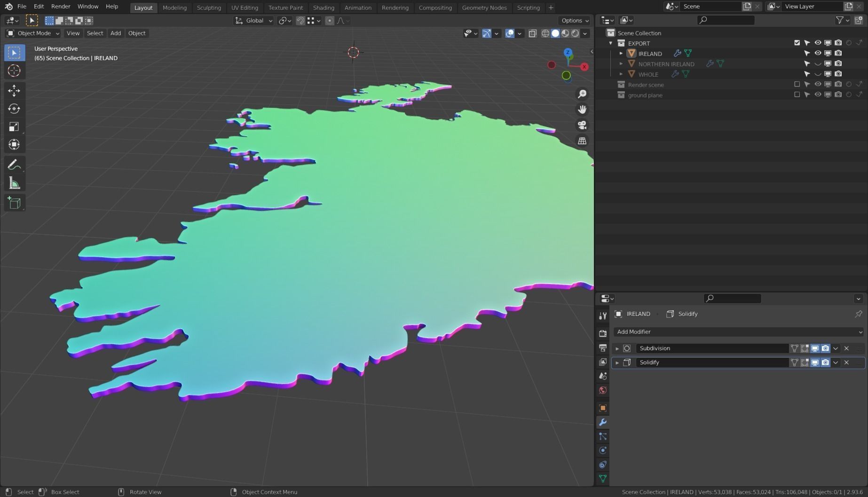Select the Rotate tool

[14, 109]
